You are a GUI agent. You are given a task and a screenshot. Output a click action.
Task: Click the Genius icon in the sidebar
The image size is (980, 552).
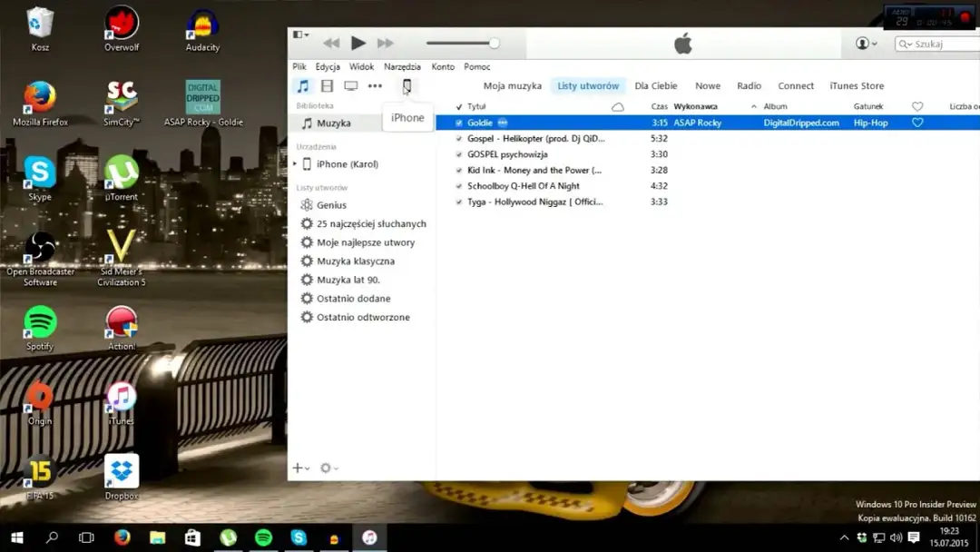pos(307,204)
